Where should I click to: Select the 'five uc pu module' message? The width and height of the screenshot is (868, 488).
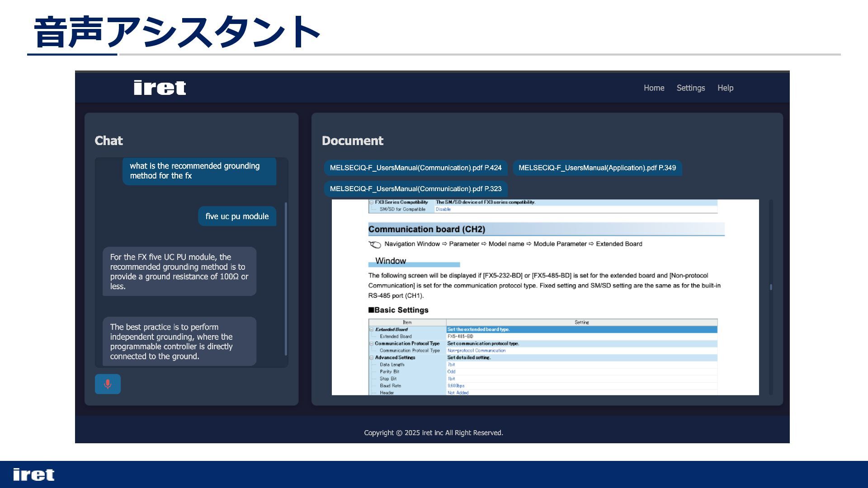click(x=237, y=216)
